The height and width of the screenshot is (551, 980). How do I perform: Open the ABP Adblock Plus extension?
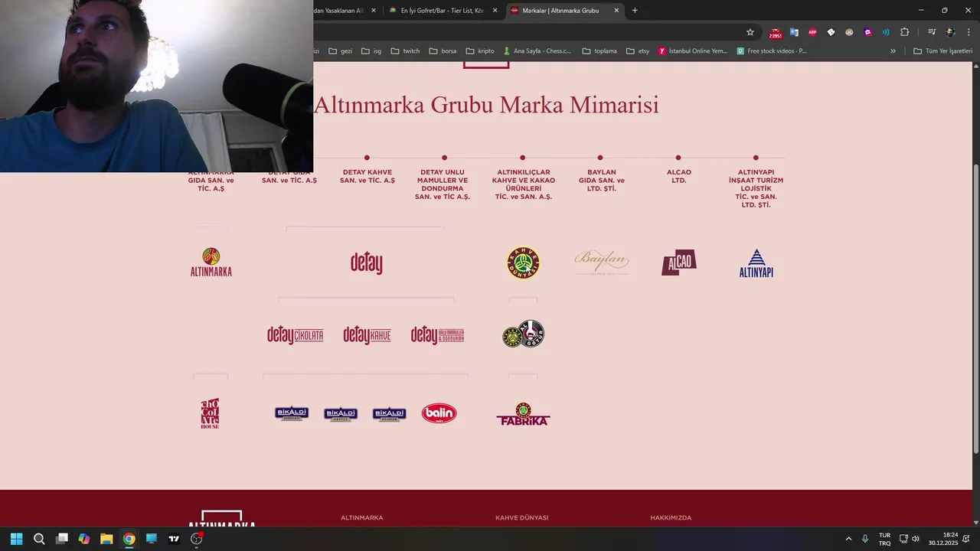coord(812,32)
